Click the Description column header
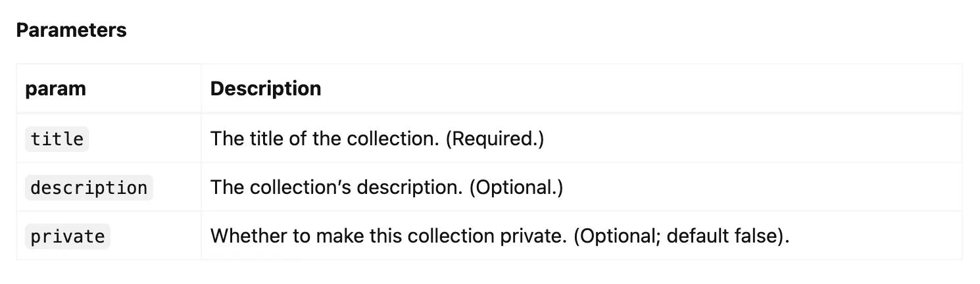Screen dimensions: 980x284 [x=266, y=89]
